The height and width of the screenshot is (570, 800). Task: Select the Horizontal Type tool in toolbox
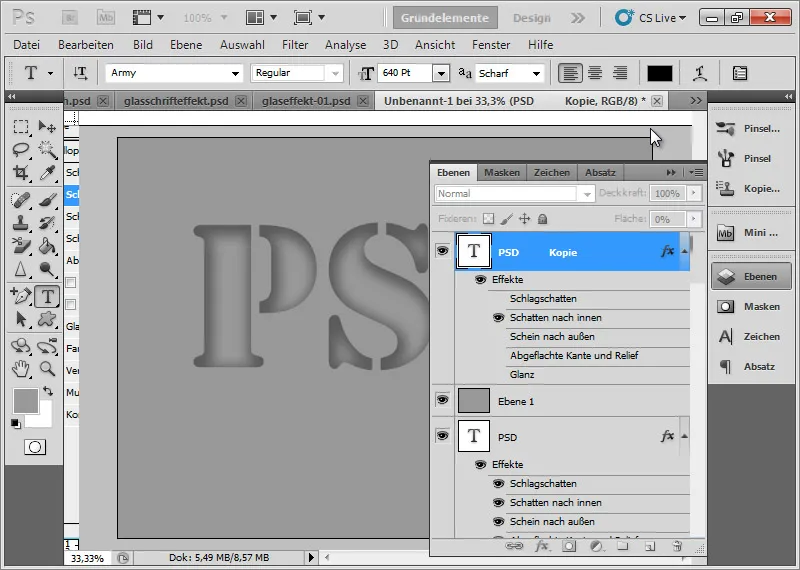tap(47, 296)
